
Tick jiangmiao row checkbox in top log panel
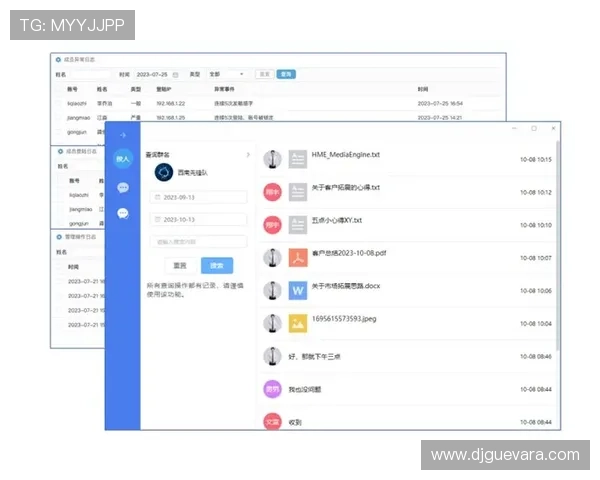coord(59,118)
